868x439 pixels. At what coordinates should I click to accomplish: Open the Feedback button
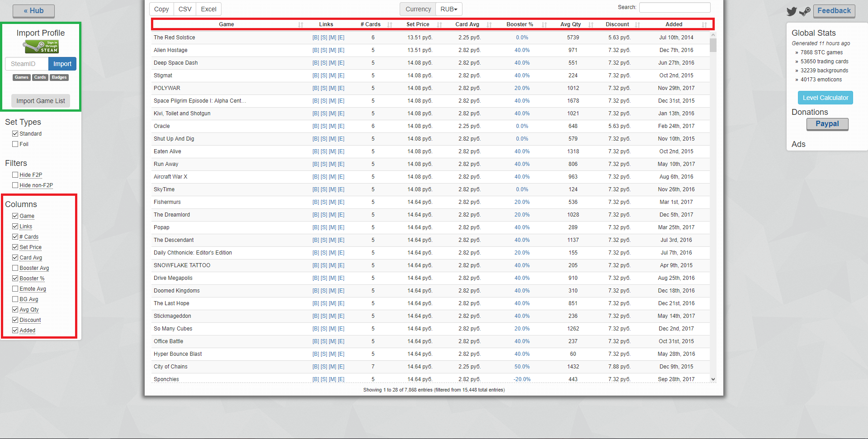point(834,11)
